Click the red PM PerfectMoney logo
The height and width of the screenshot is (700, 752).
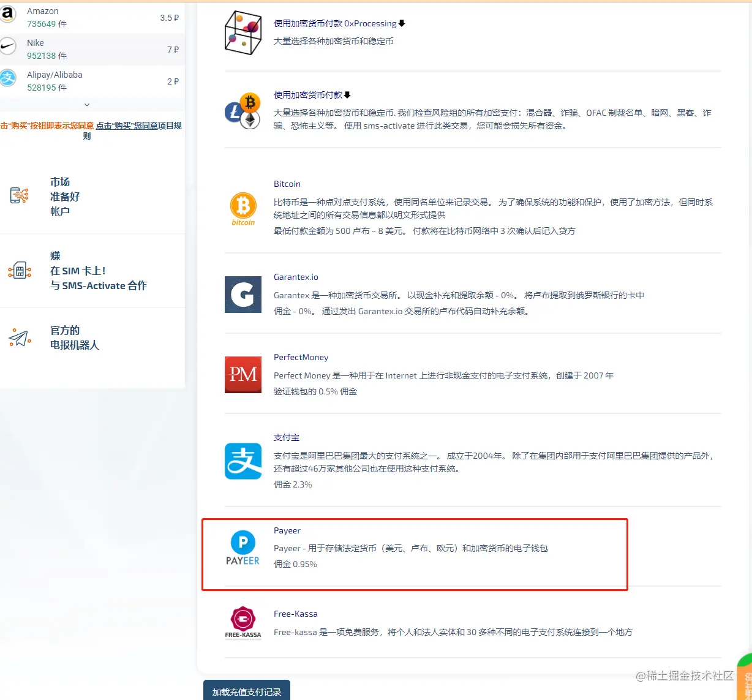(243, 375)
